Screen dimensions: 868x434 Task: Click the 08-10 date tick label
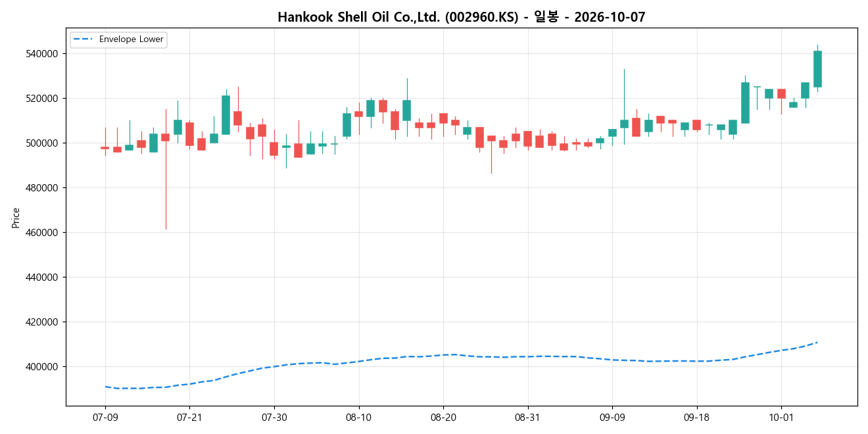(358, 417)
